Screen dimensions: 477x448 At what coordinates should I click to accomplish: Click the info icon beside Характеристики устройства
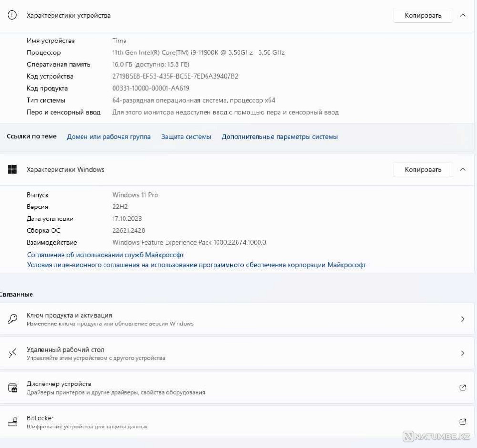coord(12,15)
